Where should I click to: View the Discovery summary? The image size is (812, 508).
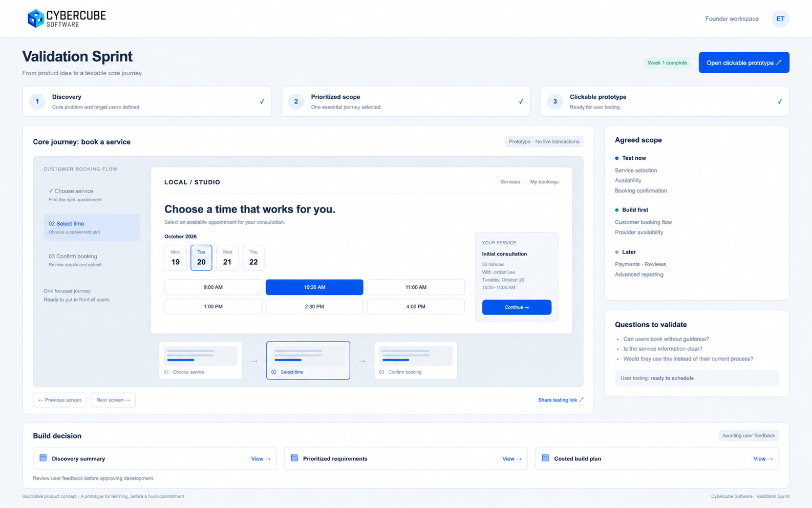tap(261, 459)
